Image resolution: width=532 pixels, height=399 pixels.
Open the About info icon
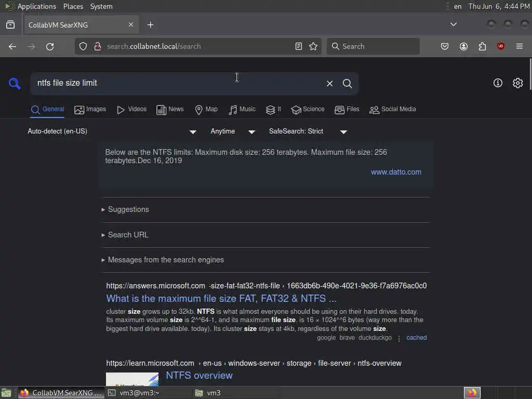498,83
